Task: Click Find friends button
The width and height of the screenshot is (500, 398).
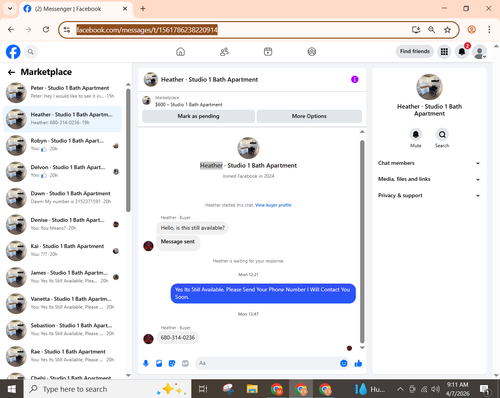Action: point(415,51)
